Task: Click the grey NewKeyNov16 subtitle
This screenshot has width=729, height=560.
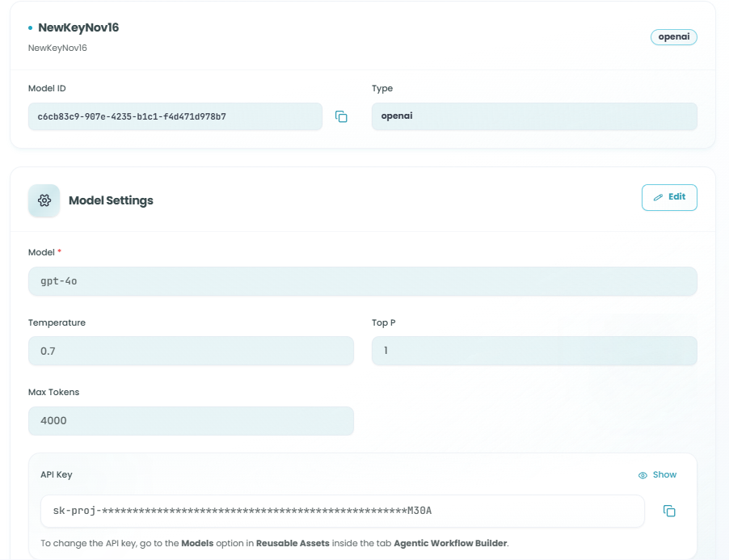Action: coord(57,48)
